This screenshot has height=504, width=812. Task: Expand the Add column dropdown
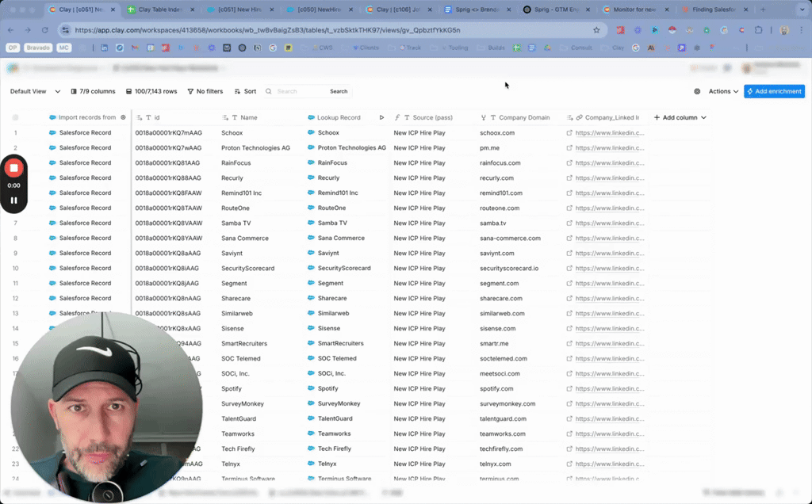tap(680, 117)
